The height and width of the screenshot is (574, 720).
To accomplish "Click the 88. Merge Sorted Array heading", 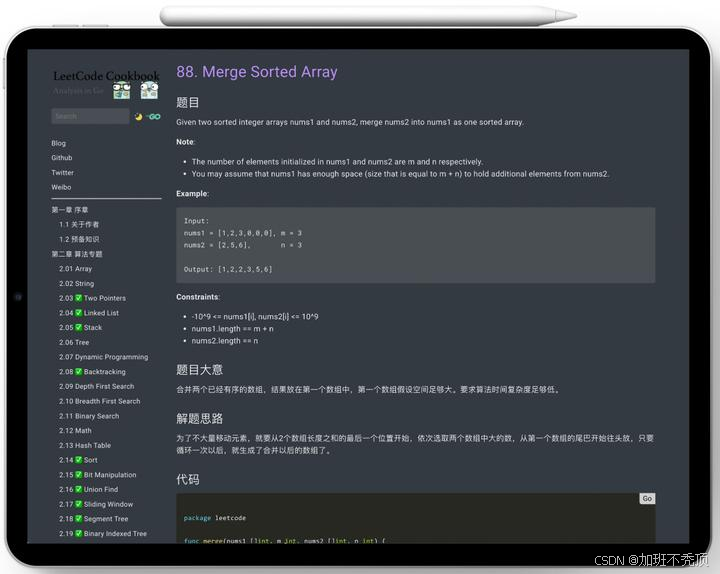I will coord(257,72).
